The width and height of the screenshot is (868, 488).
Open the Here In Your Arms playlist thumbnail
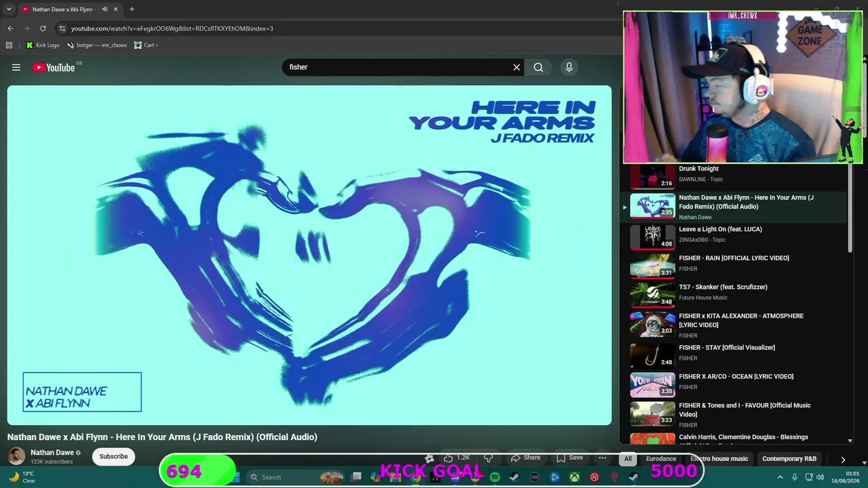pos(652,206)
